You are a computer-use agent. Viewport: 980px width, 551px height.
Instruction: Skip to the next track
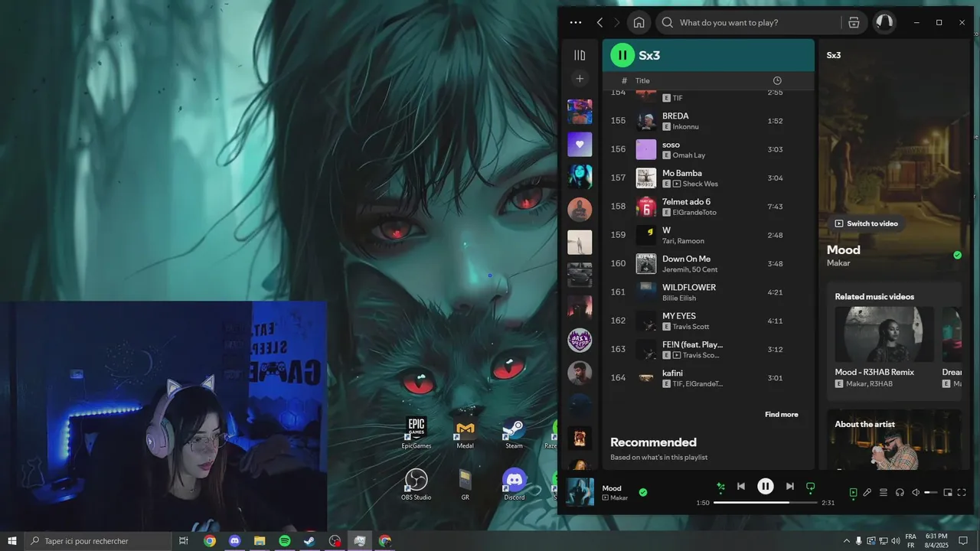[x=790, y=486]
